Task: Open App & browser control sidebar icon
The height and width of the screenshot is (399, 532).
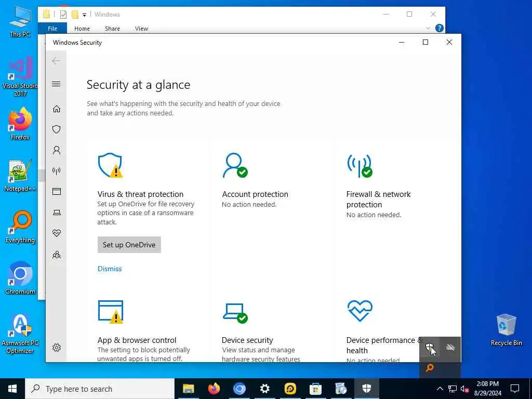Action: point(56,191)
